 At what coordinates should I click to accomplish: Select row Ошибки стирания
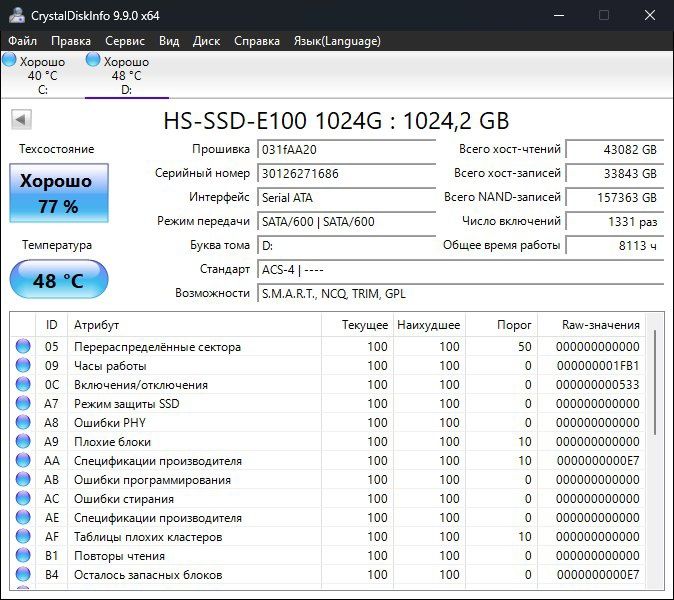click(328, 498)
